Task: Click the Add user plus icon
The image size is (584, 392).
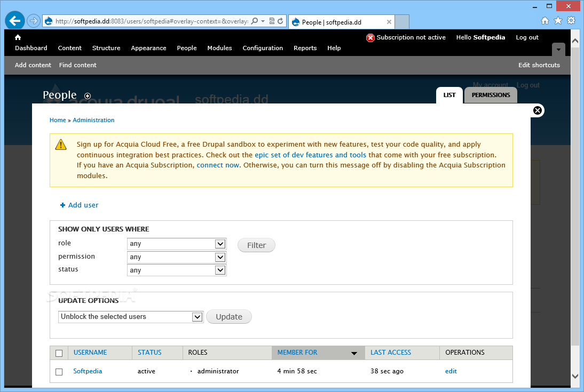Action: tap(62, 205)
